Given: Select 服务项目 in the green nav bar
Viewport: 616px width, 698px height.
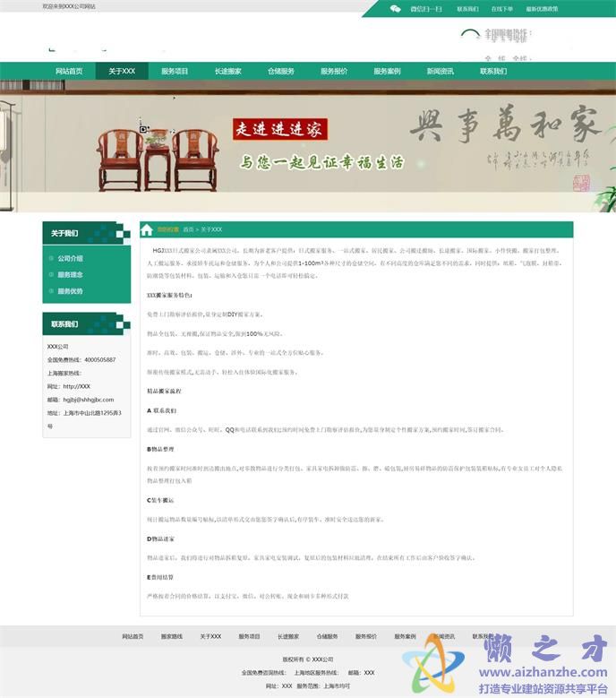Looking at the screenshot, I should click(x=175, y=71).
